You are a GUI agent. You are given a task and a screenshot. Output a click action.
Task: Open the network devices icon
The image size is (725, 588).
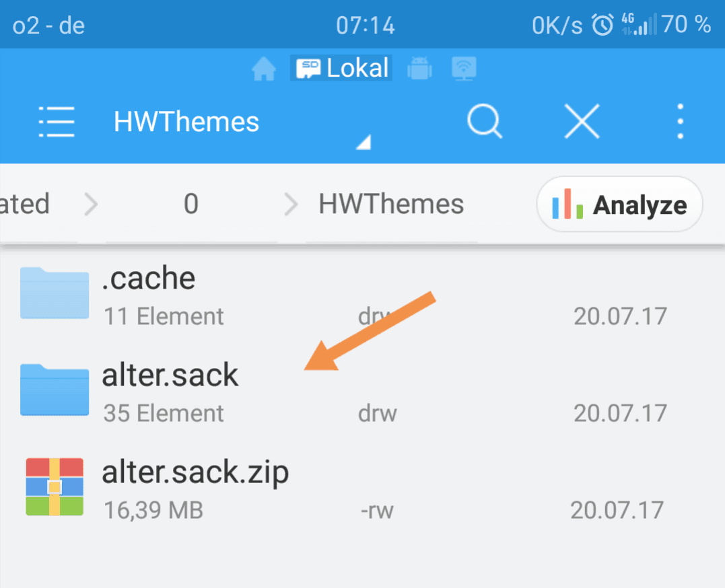[x=464, y=69]
